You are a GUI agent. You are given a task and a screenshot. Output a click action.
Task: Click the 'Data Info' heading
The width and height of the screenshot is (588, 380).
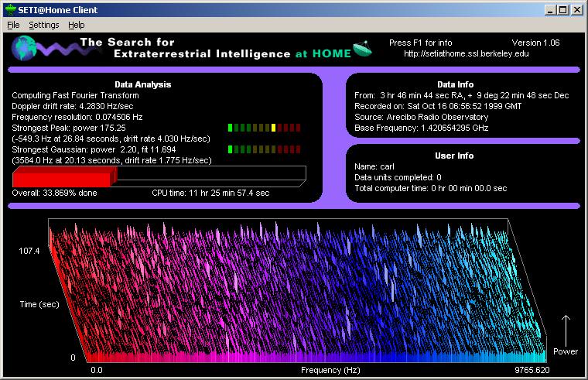[x=455, y=85]
